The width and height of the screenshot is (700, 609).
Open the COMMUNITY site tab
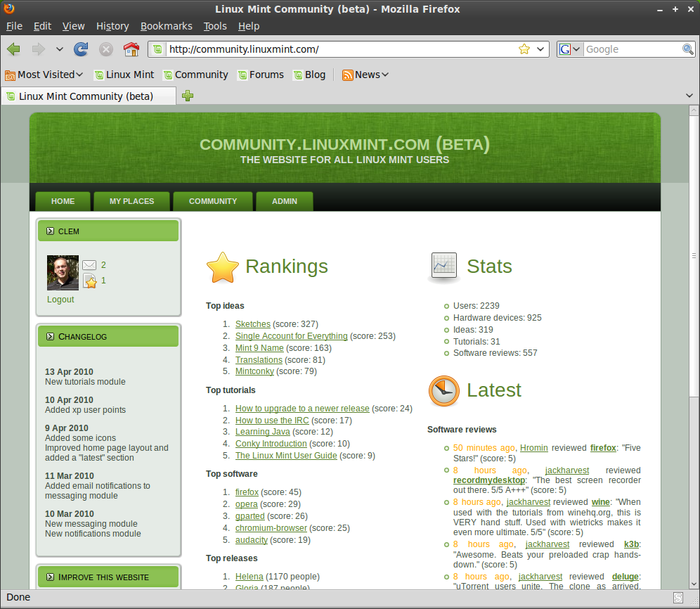click(213, 201)
